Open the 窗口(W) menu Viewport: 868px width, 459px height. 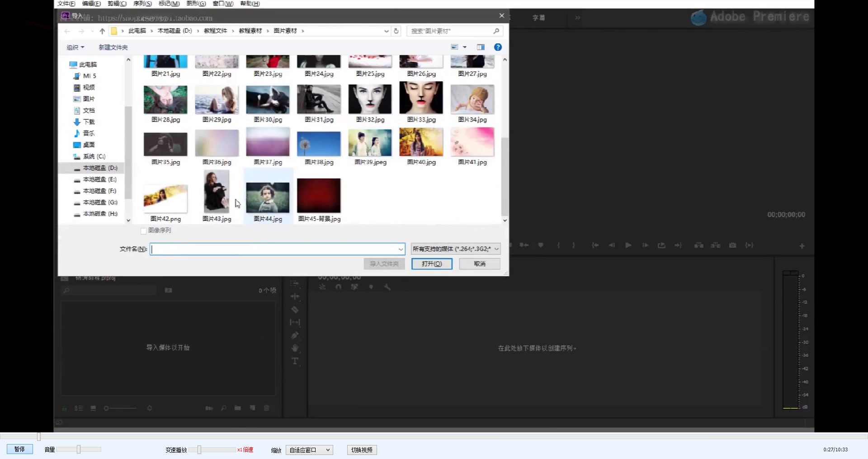(x=223, y=4)
